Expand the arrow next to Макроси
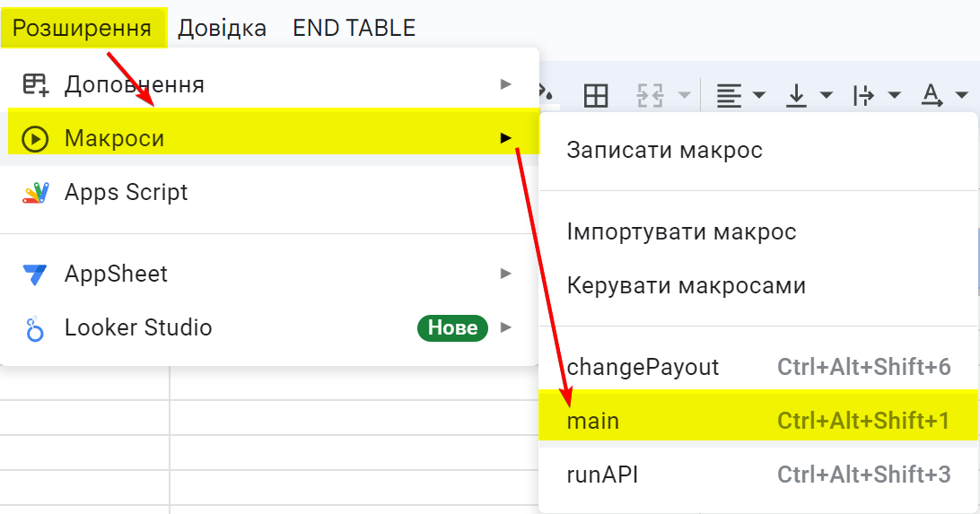The image size is (980, 514). point(505,138)
